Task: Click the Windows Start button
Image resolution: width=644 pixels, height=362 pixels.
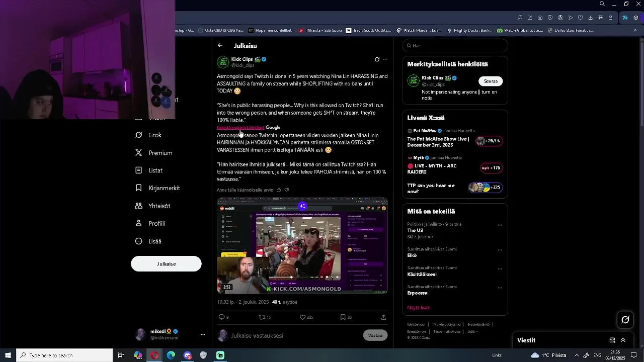Action: point(8,355)
